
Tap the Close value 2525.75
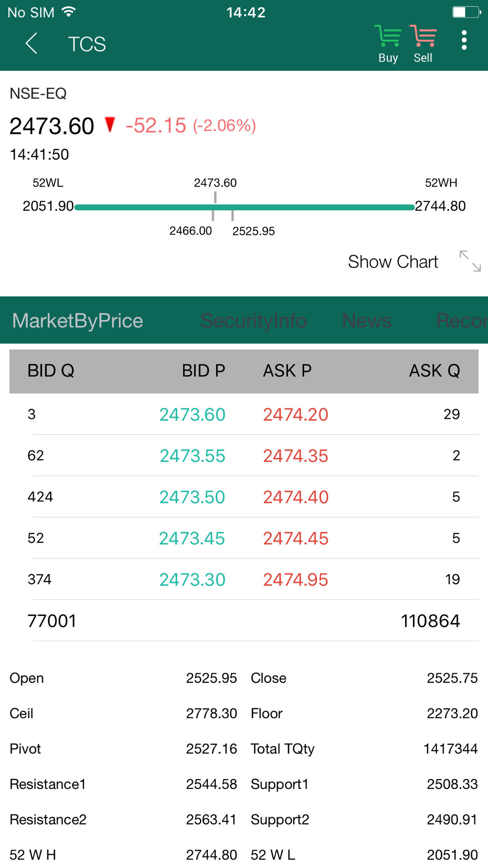click(x=452, y=678)
